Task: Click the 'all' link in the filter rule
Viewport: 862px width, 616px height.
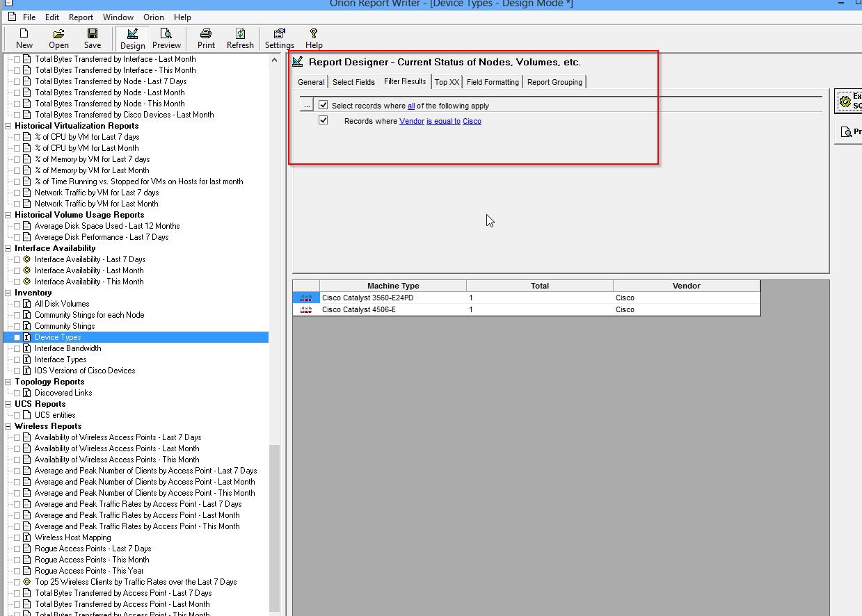Action: [x=411, y=106]
